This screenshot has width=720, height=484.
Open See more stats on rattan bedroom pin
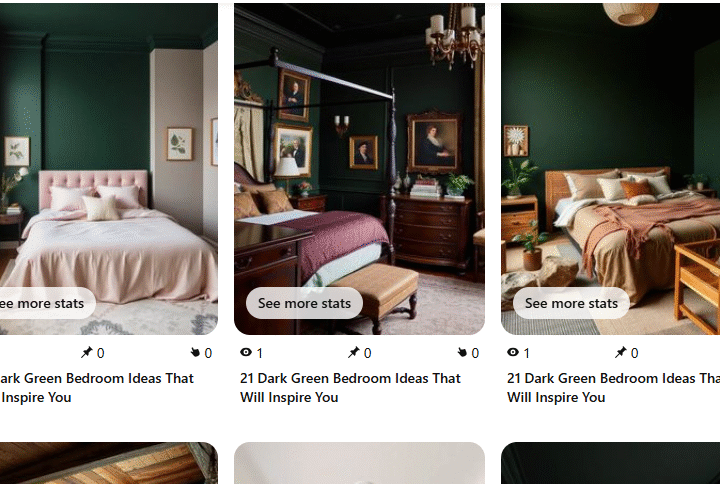point(571,303)
